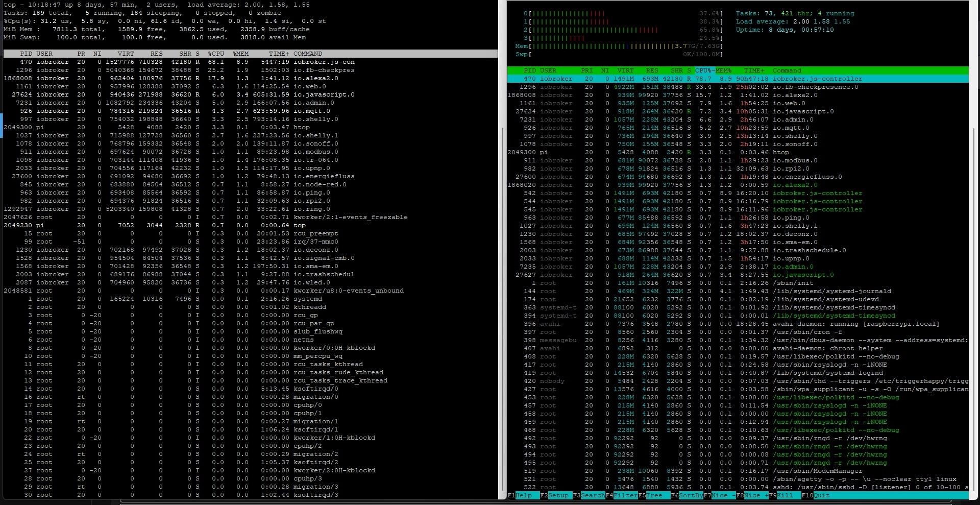Click the %CPU column header in top

tap(216, 54)
